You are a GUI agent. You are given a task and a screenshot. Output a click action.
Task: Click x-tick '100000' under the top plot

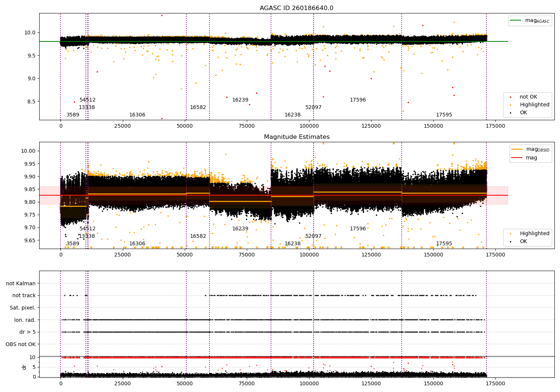pos(309,126)
